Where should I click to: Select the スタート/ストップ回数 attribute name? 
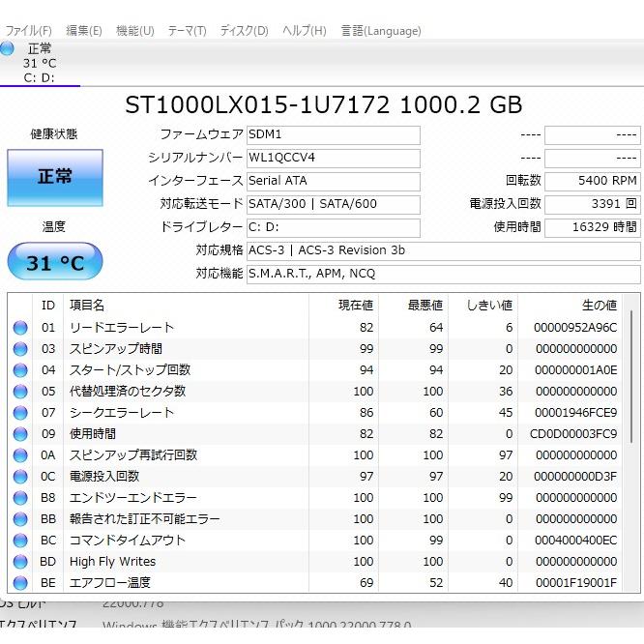[130, 370]
